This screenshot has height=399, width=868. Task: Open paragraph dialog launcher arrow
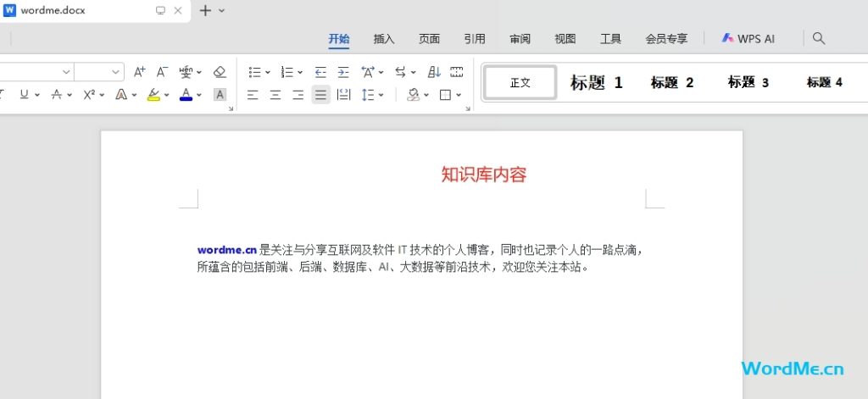468,109
